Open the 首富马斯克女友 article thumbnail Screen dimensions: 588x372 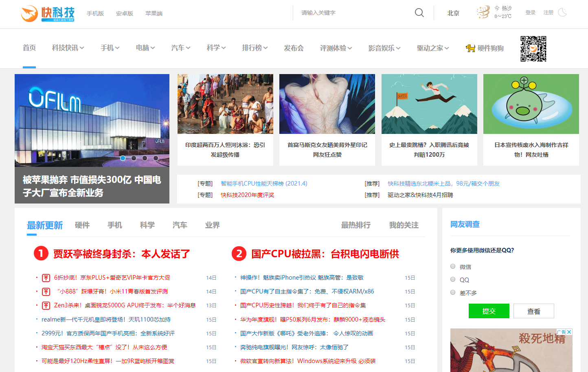click(x=327, y=104)
